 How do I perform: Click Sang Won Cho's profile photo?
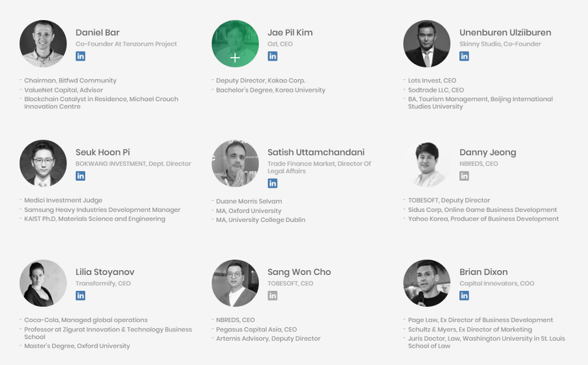235,283
